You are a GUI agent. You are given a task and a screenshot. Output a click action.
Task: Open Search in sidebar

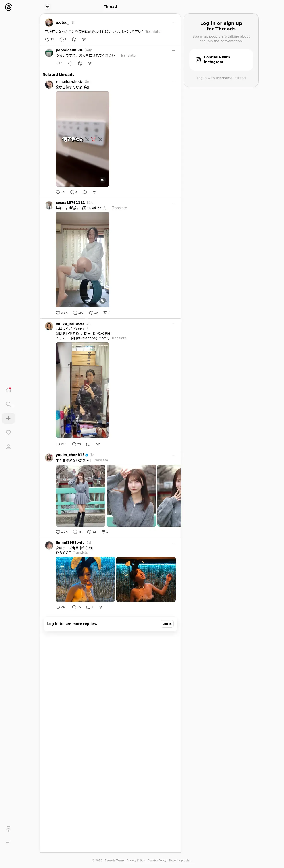pyautogui.click(x=8, y=404)
